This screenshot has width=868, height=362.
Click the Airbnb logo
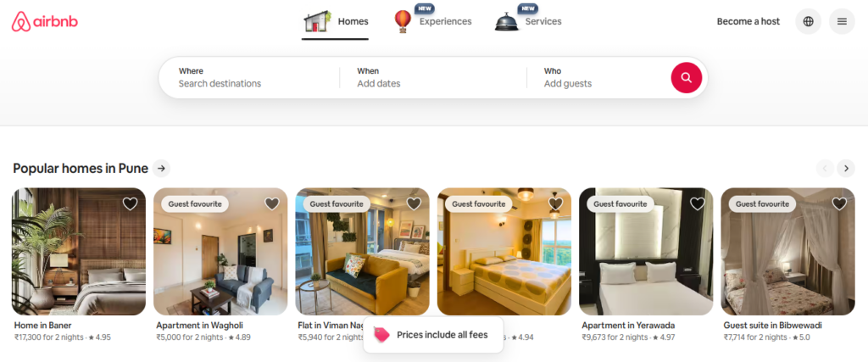click(45, 21)
